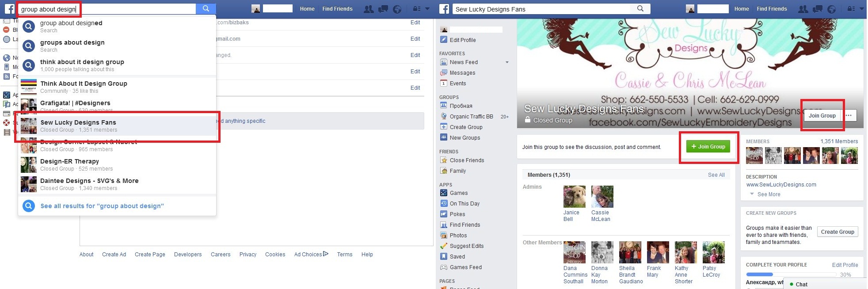Open notifications globe icon in left window header

(x=397, y=9)
